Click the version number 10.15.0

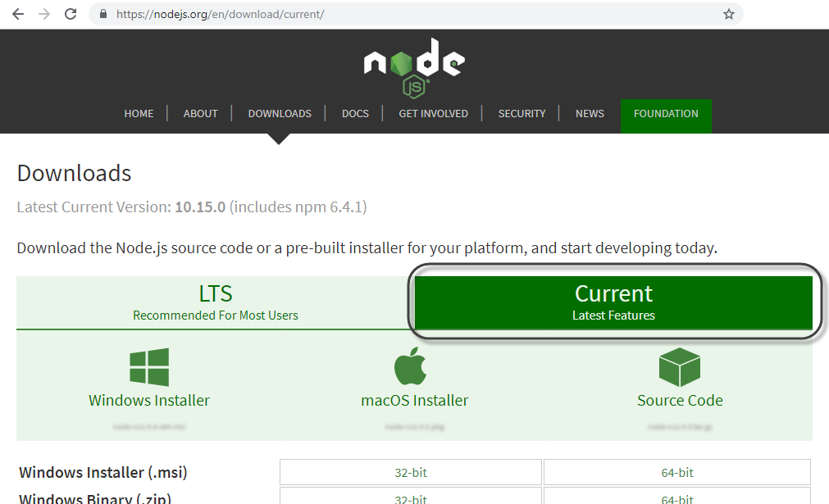200,207
